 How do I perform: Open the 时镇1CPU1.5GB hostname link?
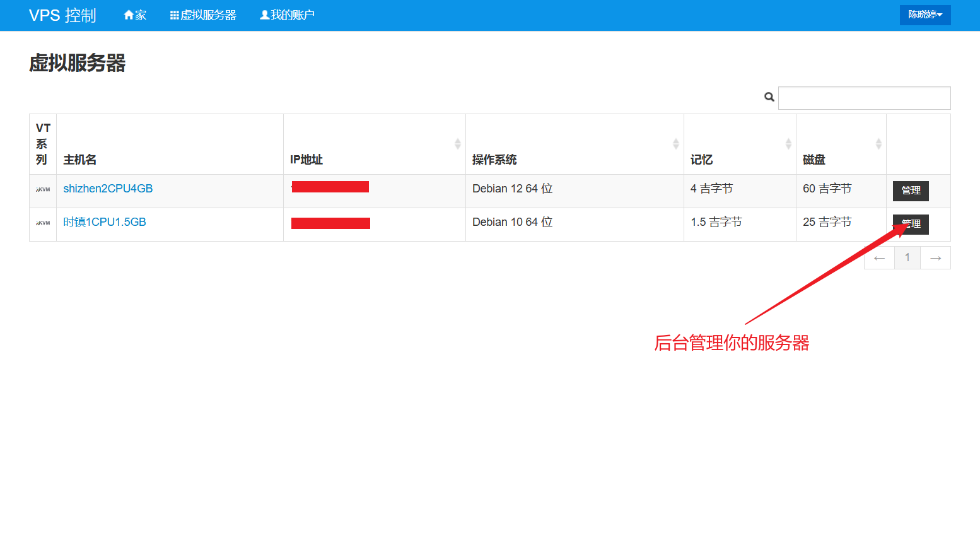(105, 222)
